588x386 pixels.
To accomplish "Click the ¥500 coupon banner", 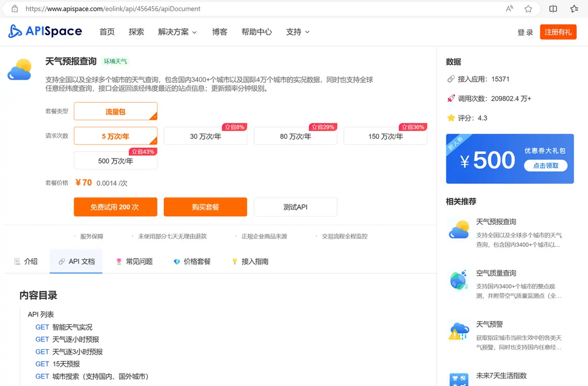I will tap(510, 159).
